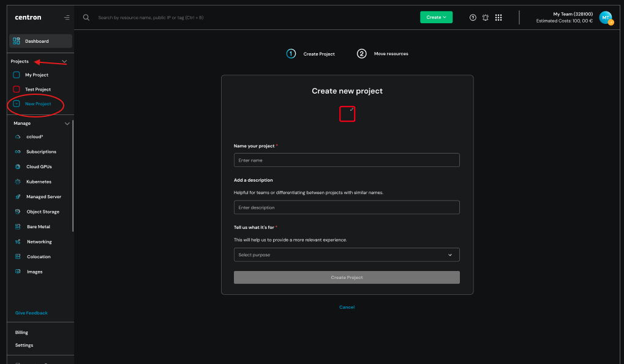Viewport: 624px width, 364px height.
Task: Click the red project color swatch
Action: pyautogui.click(x=347, y=114)
